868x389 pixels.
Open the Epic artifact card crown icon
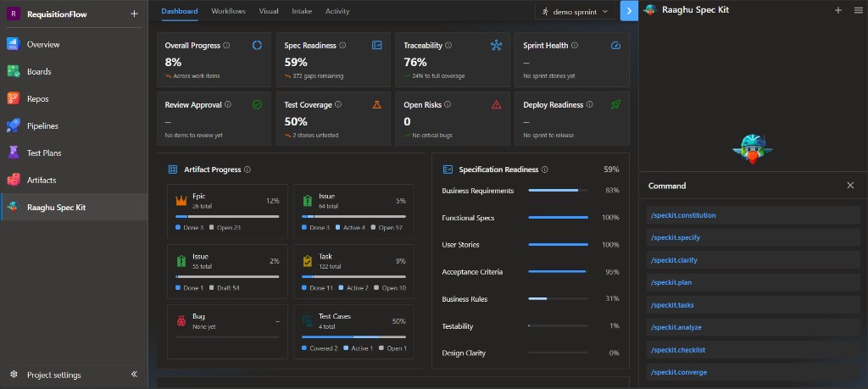(x=181, y=200)
